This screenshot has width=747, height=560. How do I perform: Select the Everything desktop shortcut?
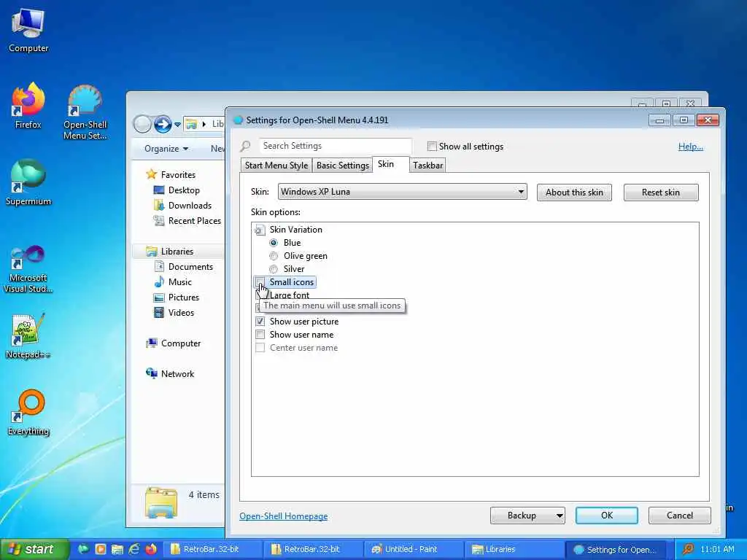click(x=28, y=413)
